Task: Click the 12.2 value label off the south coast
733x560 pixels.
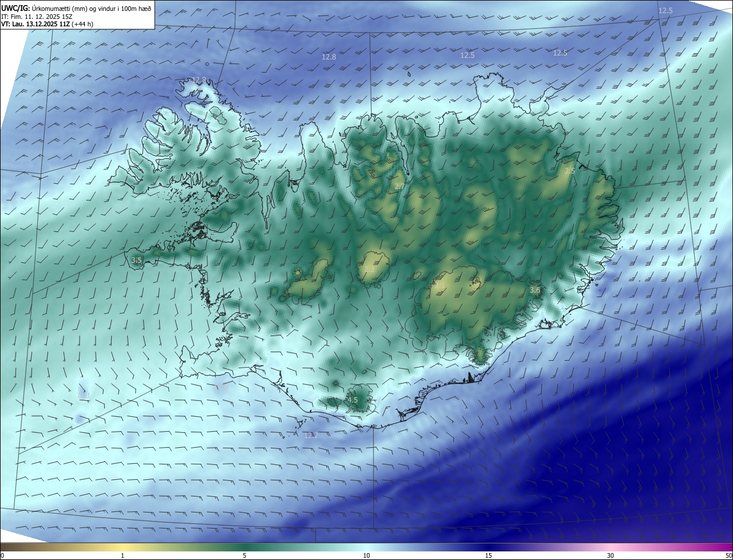Action: [310, 435]
